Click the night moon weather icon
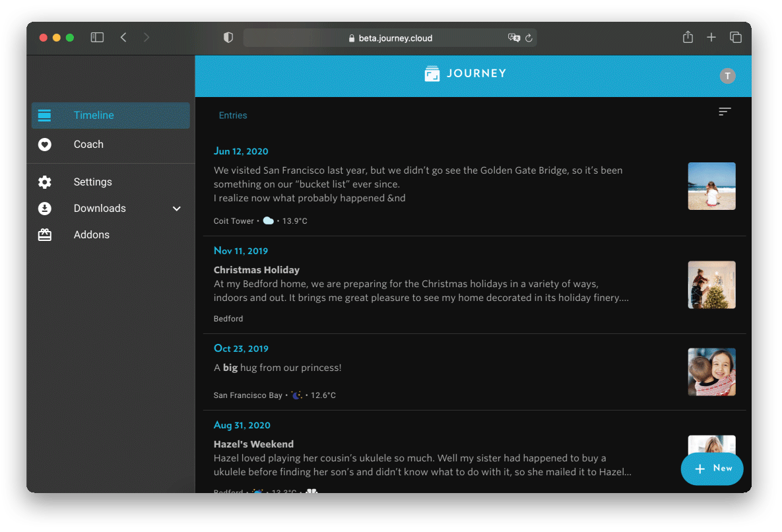Viewport: 782px width, 532px height. pos(297,395)
